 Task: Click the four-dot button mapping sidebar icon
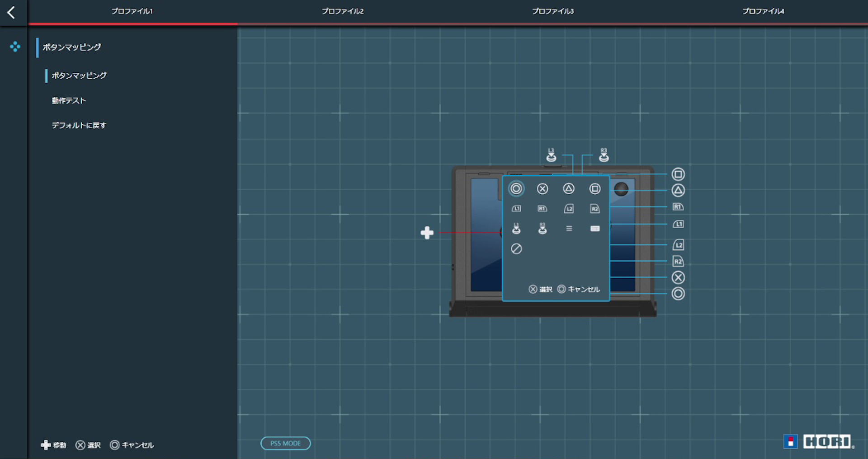pyautogui.click(x=15, y=47)
